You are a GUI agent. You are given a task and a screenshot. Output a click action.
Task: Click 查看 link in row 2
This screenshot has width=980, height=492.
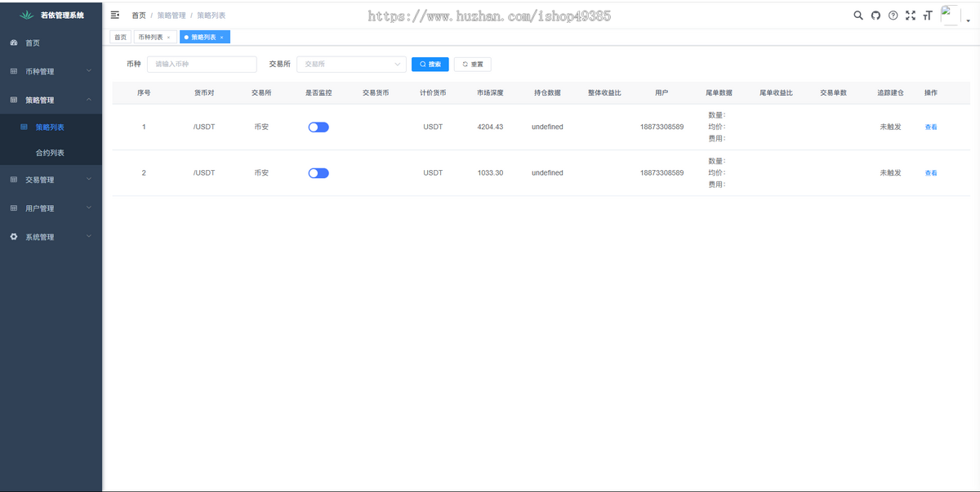click(x=931, y=173)
